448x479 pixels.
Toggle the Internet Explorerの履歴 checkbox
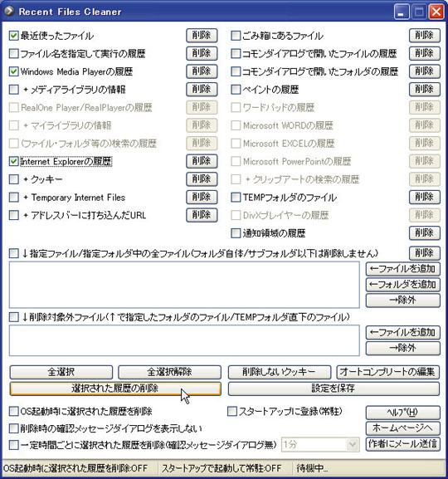tap(14, 161)
